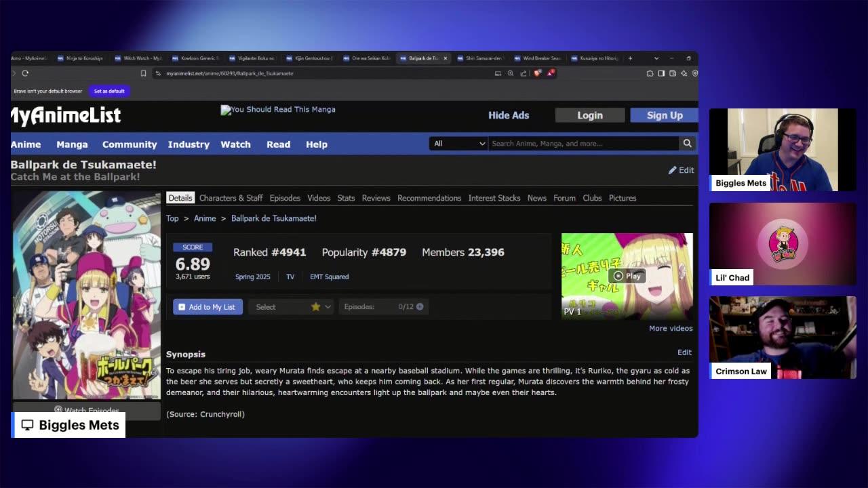Switch to the Wind Breaker Season browser tab
This screenshot has height=488, width=868.
coord(537,58)
